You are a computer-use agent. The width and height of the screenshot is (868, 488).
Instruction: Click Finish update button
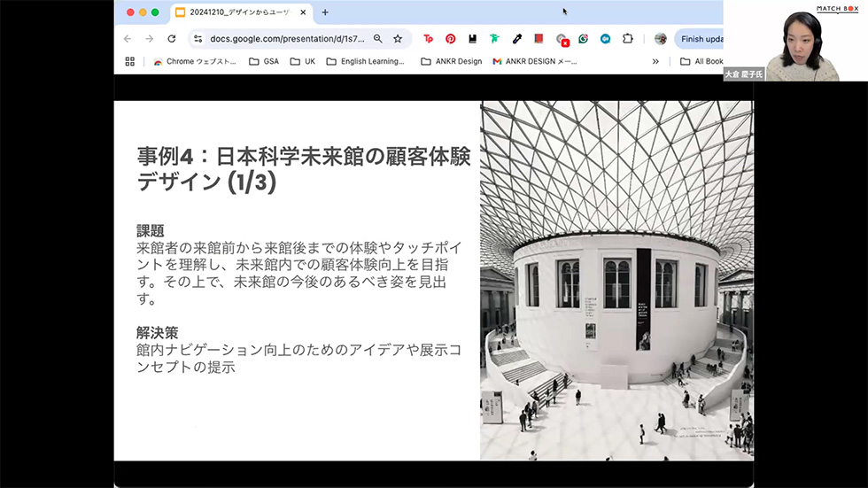click(x=699, y=39)
